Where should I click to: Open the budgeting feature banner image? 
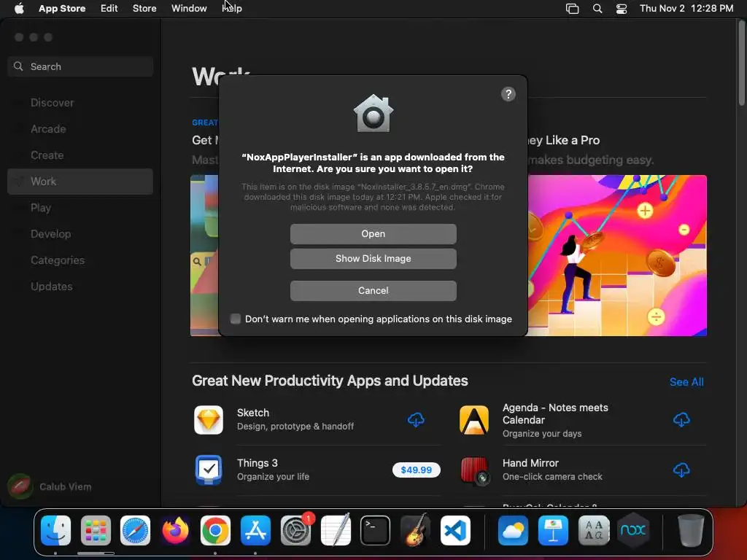[617, 256]
